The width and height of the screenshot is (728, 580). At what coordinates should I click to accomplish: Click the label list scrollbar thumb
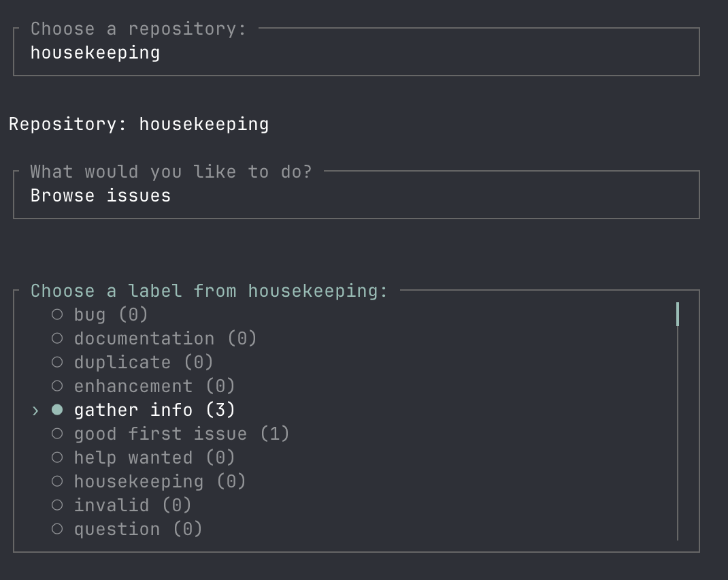pos(678,315)
